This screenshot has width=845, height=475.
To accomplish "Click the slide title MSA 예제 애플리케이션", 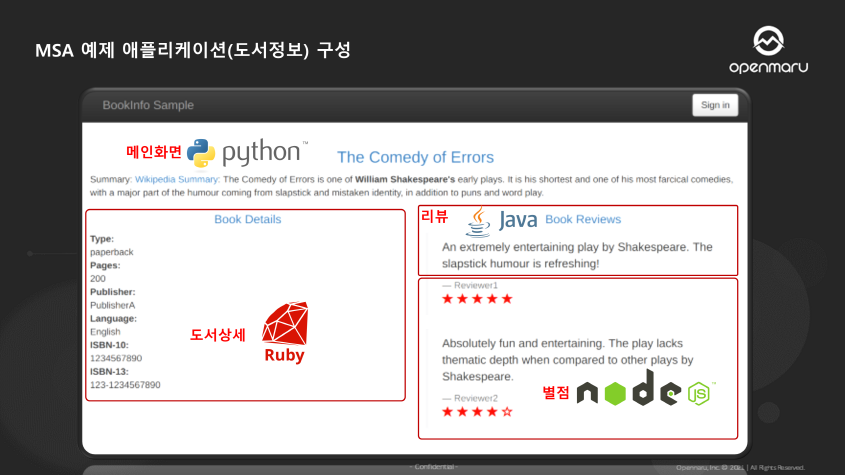I will tap(192, 50).
